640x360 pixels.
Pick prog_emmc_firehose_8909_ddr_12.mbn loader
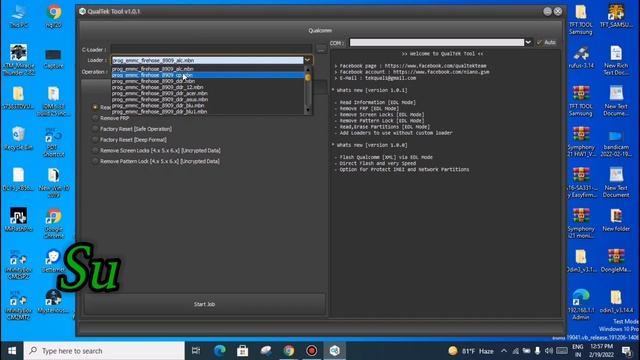point(208,87)
